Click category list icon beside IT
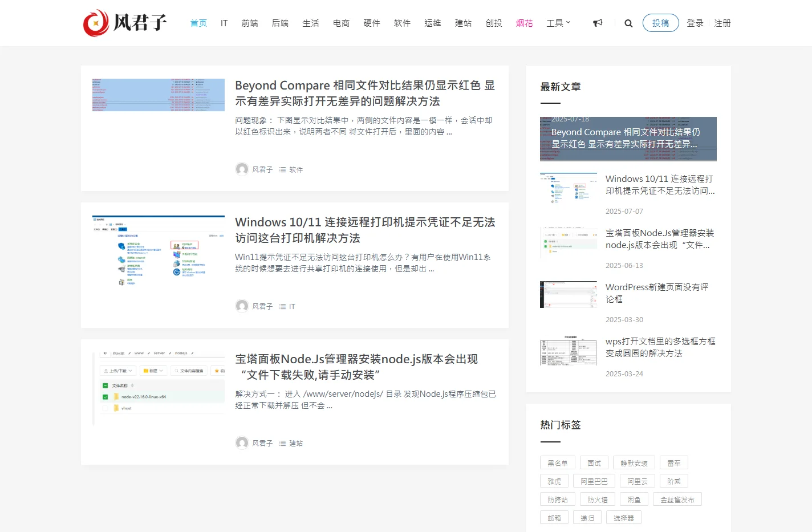The width and height of the screenshot is (812, 532). pos(282,306)
